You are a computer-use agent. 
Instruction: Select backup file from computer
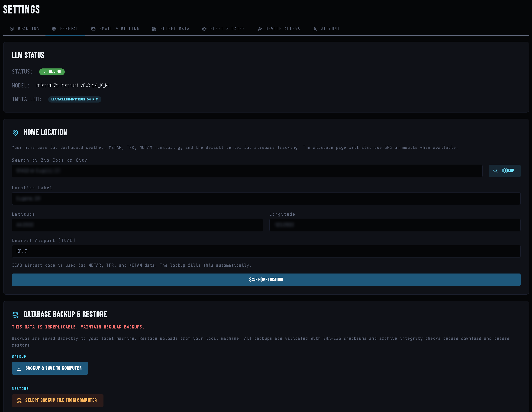click(x=58, y=401)
